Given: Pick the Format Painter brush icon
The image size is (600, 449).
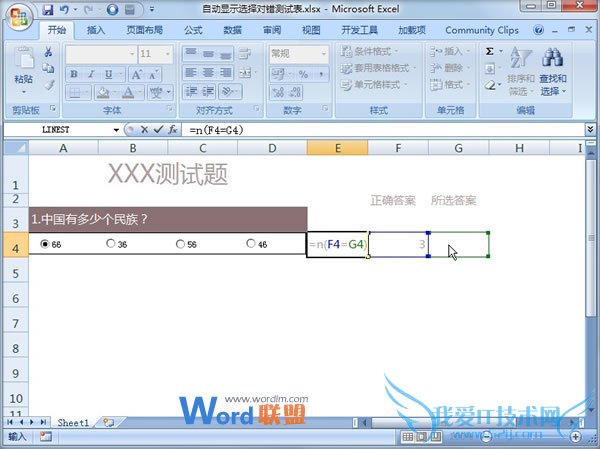Looking at the screenshot, I should point(49,85).
